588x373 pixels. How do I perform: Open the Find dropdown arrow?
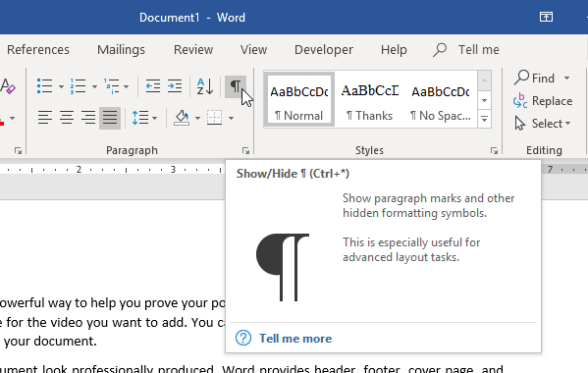pyautogui.click(x=566, y=78)
